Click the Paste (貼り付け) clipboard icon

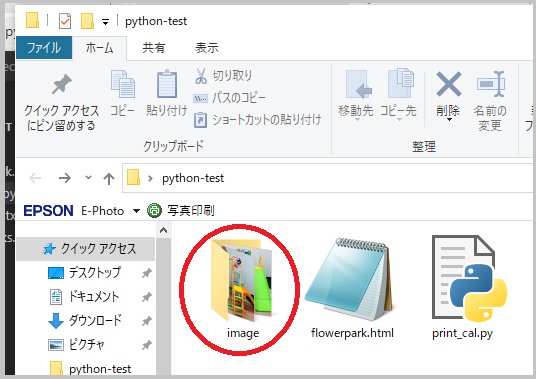(x=166, y=84)
